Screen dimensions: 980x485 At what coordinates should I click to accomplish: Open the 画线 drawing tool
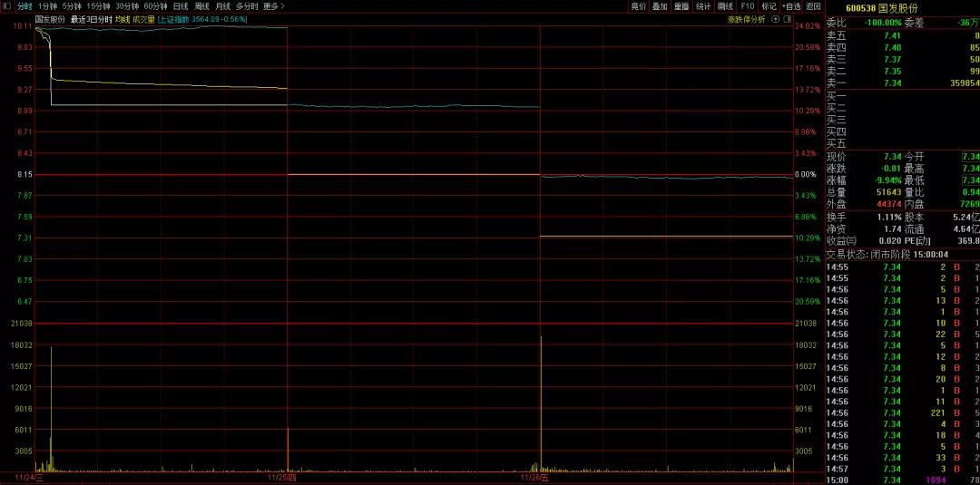click(725, 6)
